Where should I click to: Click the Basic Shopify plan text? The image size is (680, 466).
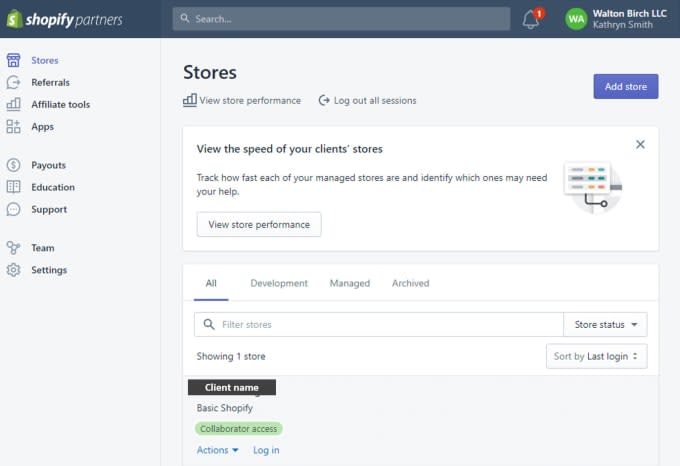[x=224, y=408]
